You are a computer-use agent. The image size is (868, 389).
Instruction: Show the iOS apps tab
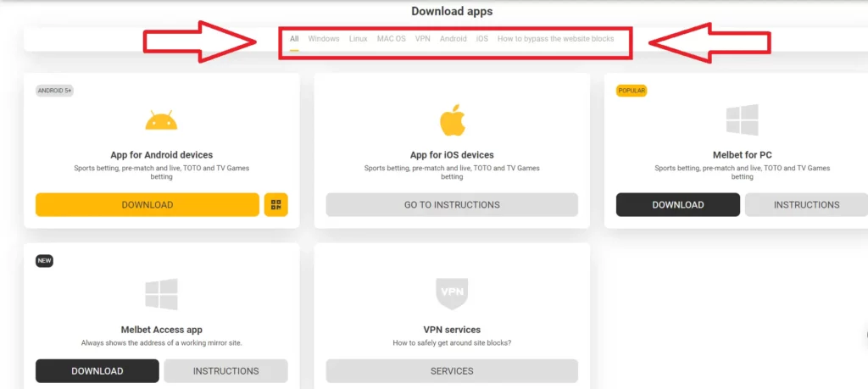click(x=481, y=39)
